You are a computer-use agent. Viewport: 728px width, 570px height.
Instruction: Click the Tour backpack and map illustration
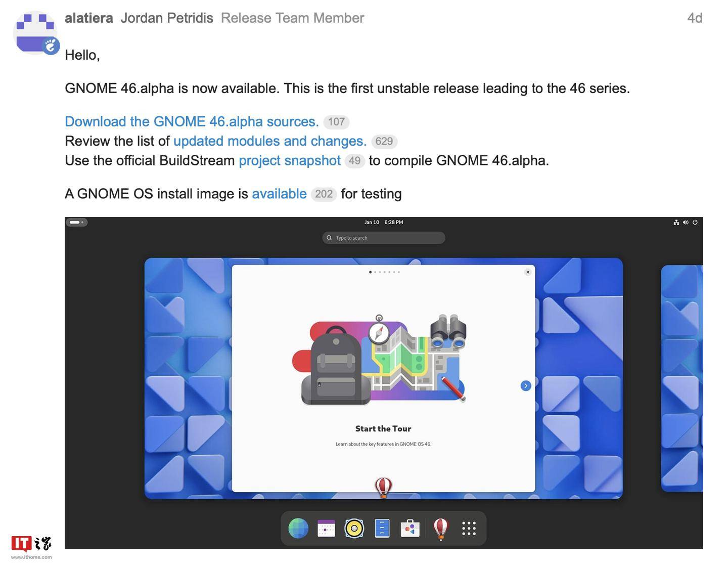380,360
